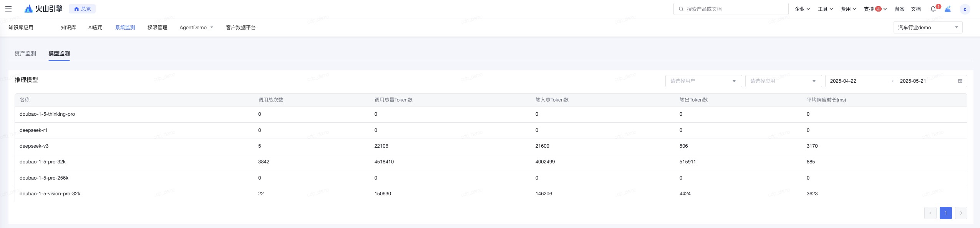Image resolution: width=980 pixels, height=228 pixels.
Task: Click the 调用总次数 column header
Action: [270, 100]
